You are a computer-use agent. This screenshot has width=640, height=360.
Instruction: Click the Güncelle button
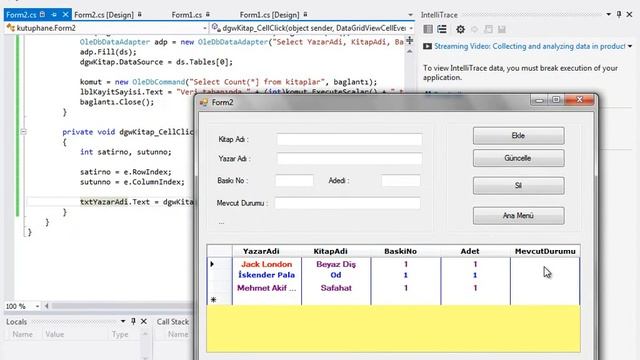pos(518,158)
